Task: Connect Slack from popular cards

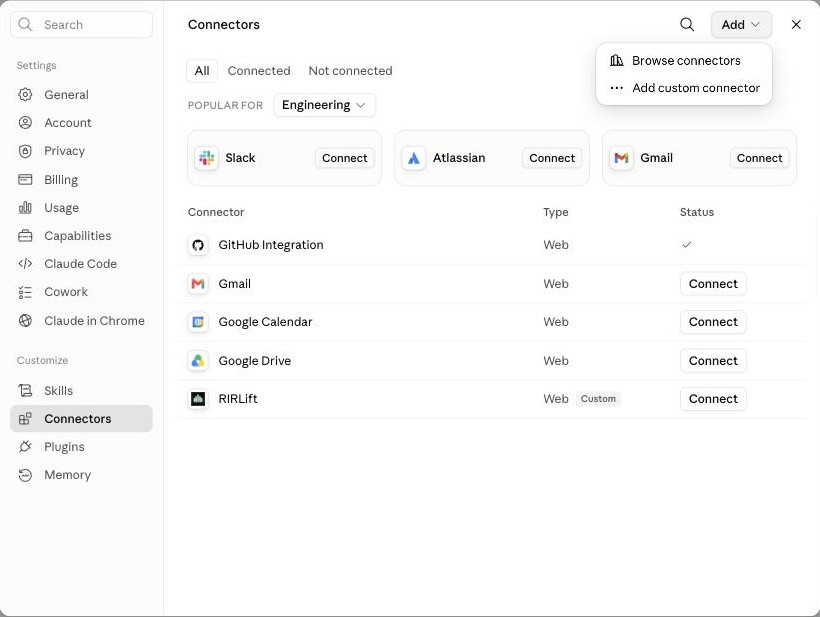Action: [x=345, y=158]
